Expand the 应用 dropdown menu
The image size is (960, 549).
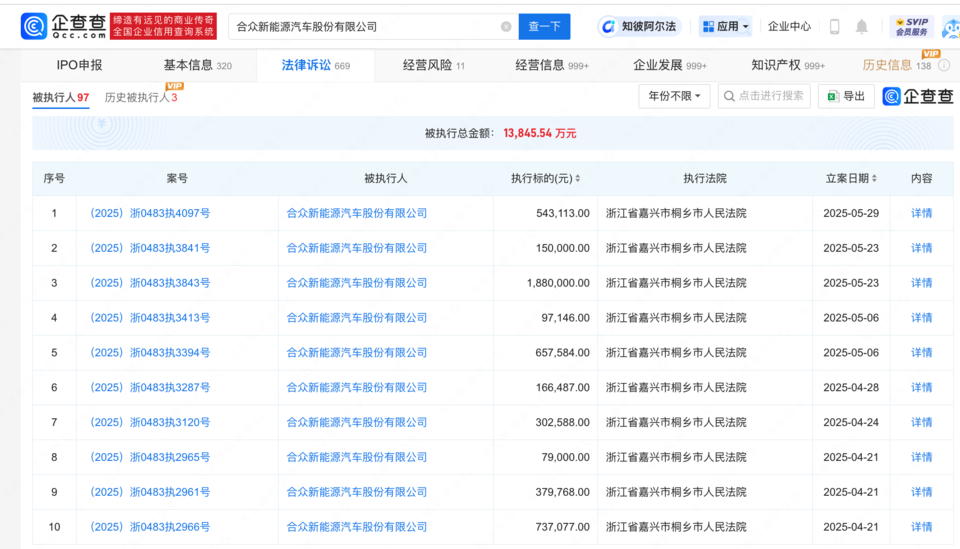click(726, 26)
